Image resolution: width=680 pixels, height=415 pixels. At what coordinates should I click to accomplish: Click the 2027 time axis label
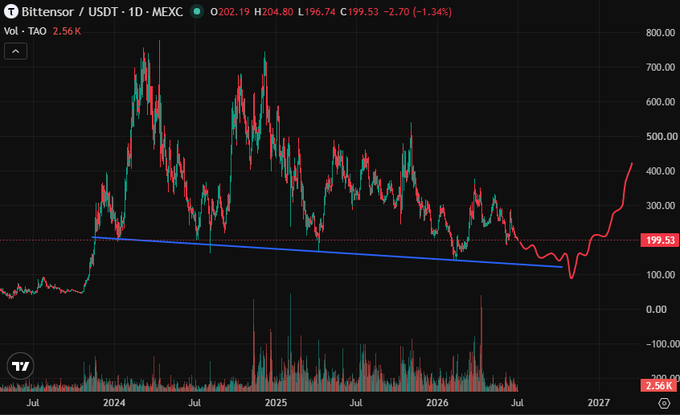(598, 403)
